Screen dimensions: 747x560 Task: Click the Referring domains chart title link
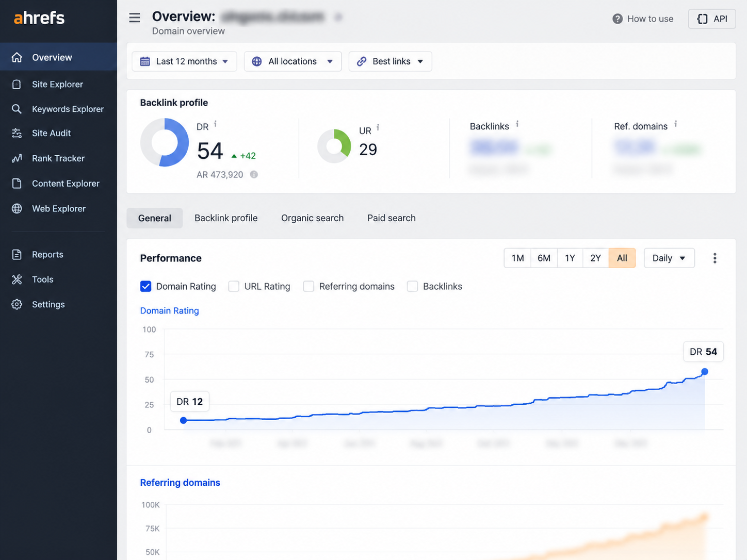click(180, 483)
